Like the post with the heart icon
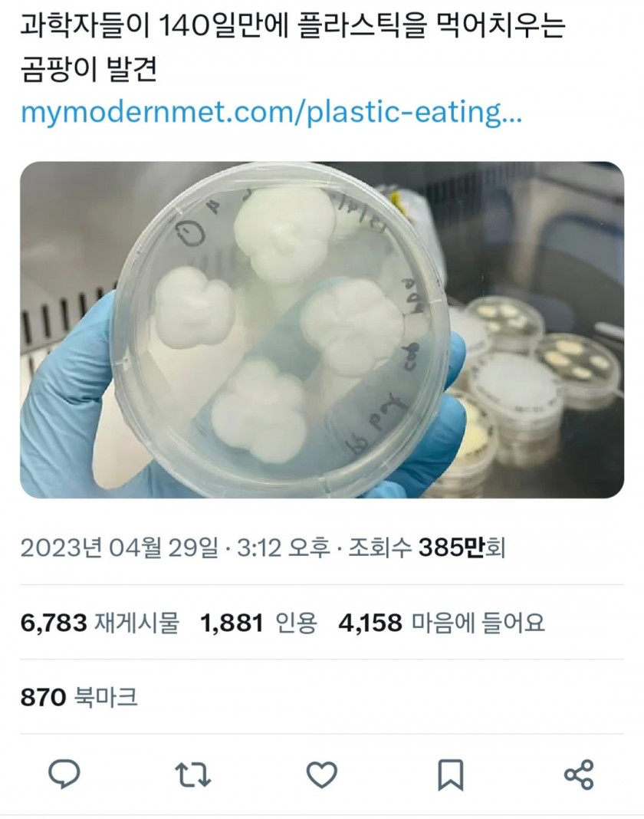 [x=321, y=775]
